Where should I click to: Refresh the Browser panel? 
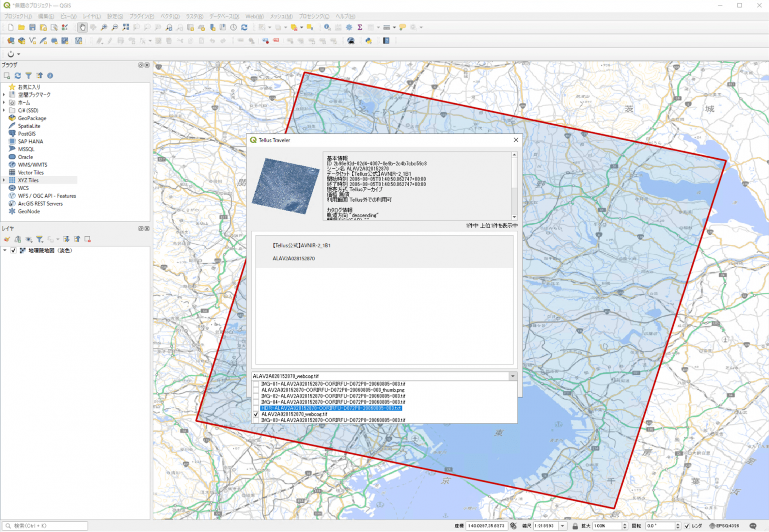point(18,76)
